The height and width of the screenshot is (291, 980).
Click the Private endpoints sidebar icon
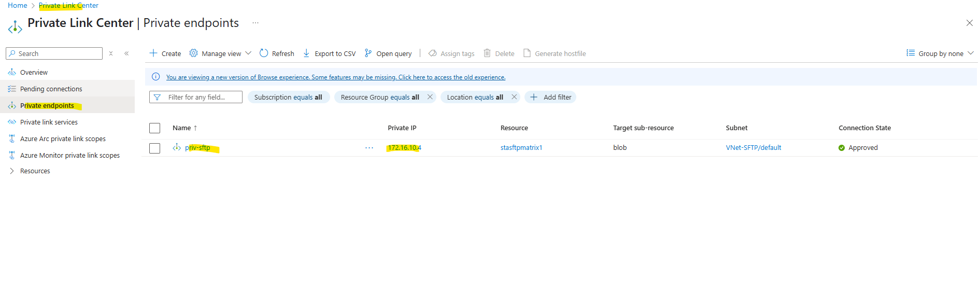click(x=12, y=105)
